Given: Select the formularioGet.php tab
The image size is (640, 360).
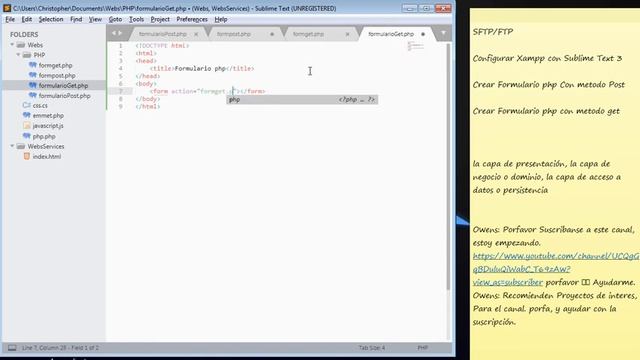Looking at the screenshot, I should (x=391, y=34).
